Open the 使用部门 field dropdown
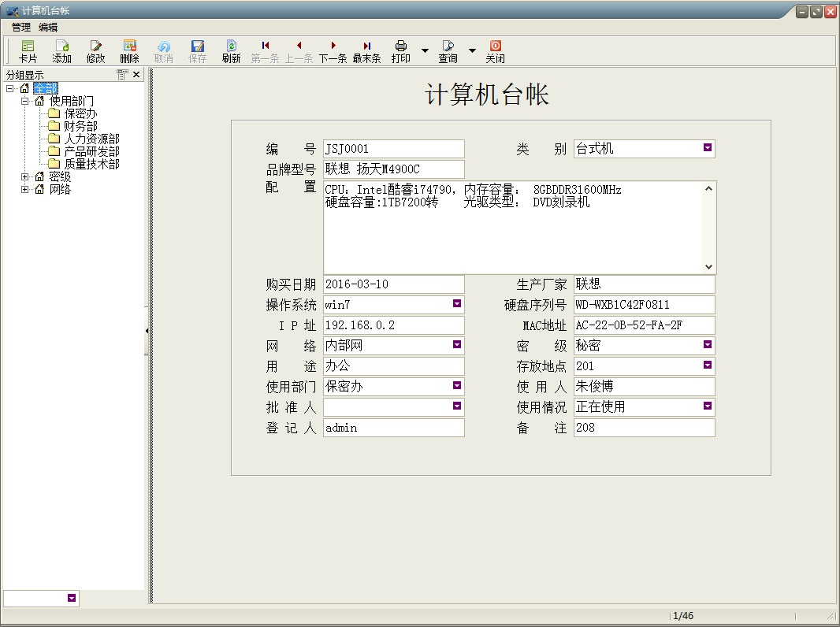The width and height of the screenshot is (840, 627). coord(457,385)
